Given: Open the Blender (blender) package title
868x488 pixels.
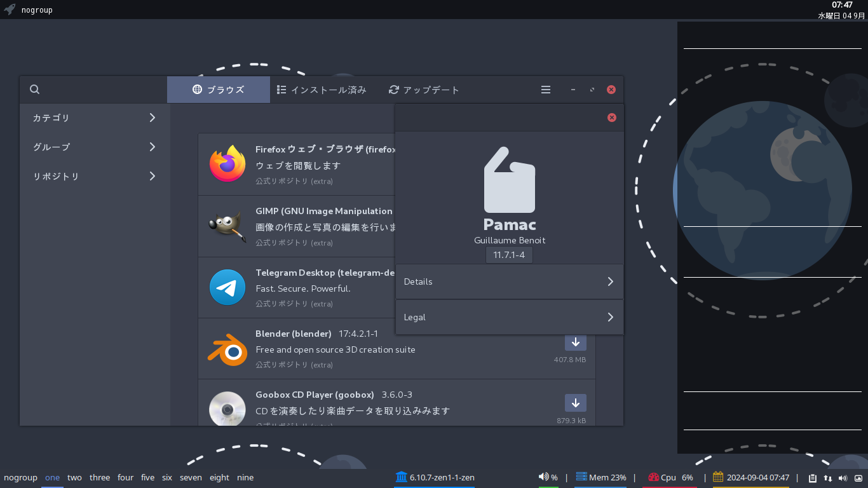Looking at the screenshot, I should pos(294,334).
